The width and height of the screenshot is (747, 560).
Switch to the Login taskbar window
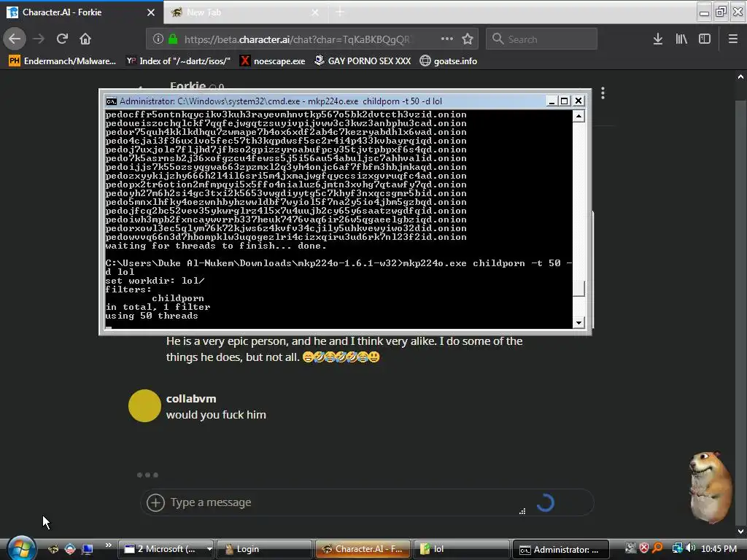(x=264, y=549)
